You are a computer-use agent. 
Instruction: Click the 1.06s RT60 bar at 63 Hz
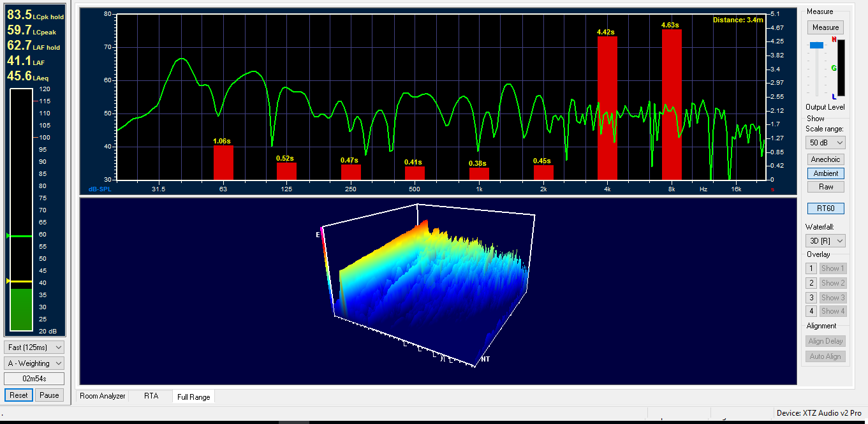[x=223, y=163]
